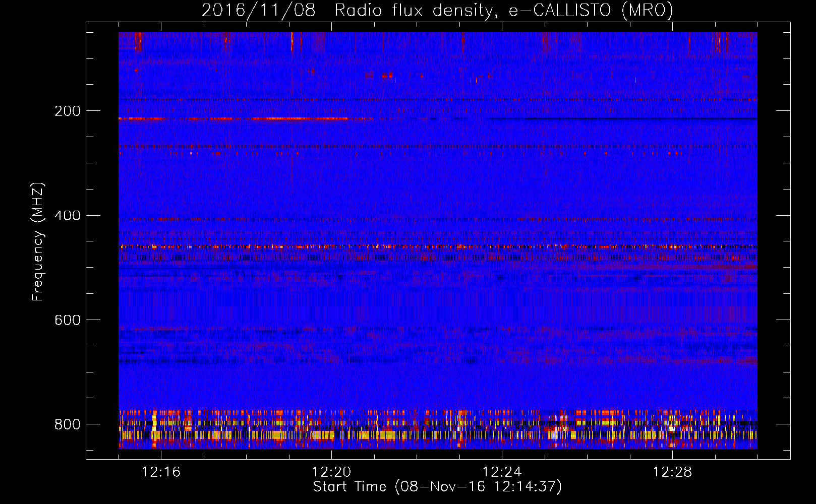Image resolution: width=816 pixels, height=504 pixels.
Task: Click the "Start Time (08-Nov-16 12:14:37)" label
Action: pyautogui.click(x=437, y=487)
